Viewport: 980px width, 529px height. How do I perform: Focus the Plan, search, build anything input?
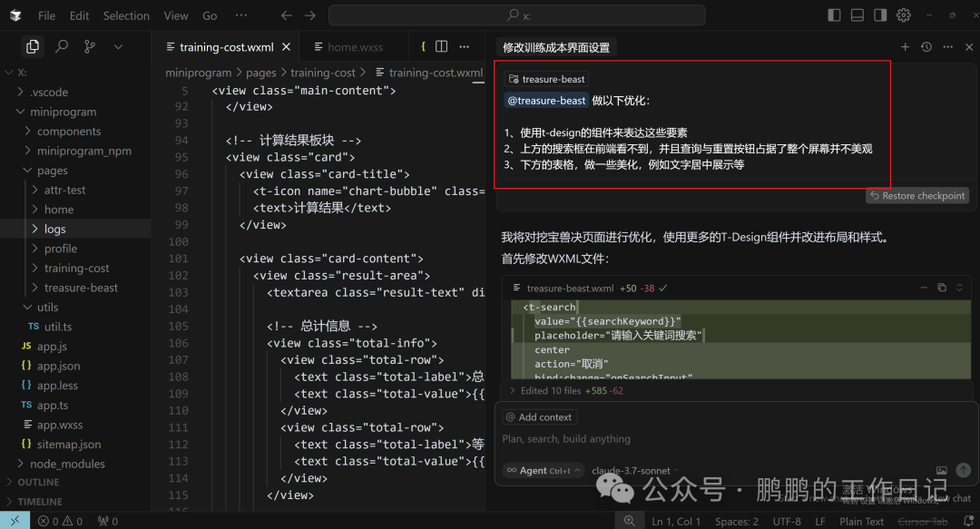pyautogui.click(x=736, y=439)
